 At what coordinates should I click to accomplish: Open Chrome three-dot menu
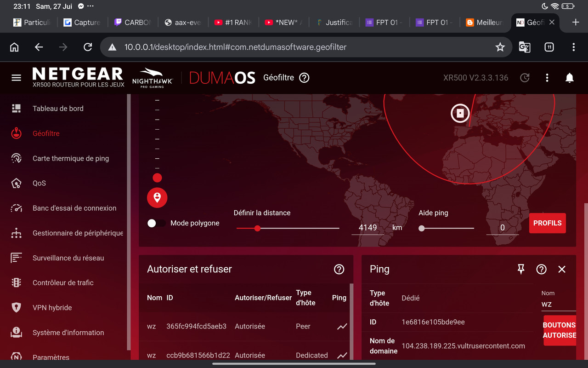pos(573,47)
